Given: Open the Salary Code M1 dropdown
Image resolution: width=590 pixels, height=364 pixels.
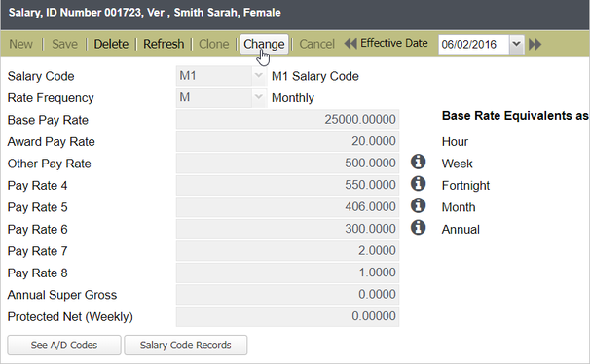Looking at the screenshot, I should click(x=259, y=76).
